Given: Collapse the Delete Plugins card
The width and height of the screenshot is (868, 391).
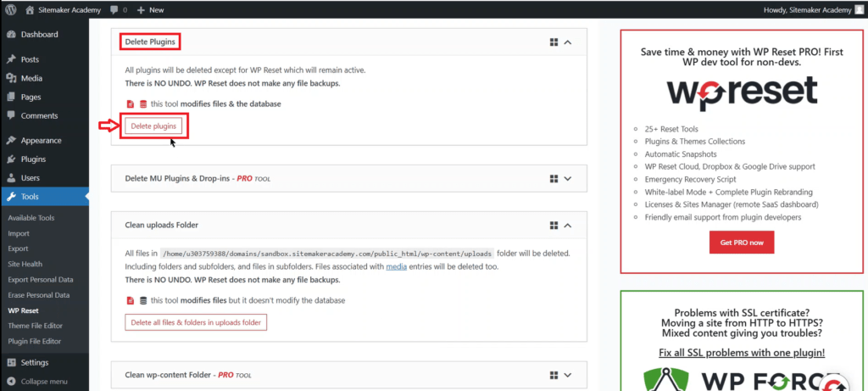Looking at the screenshot, I should click(x=567, y=42).
